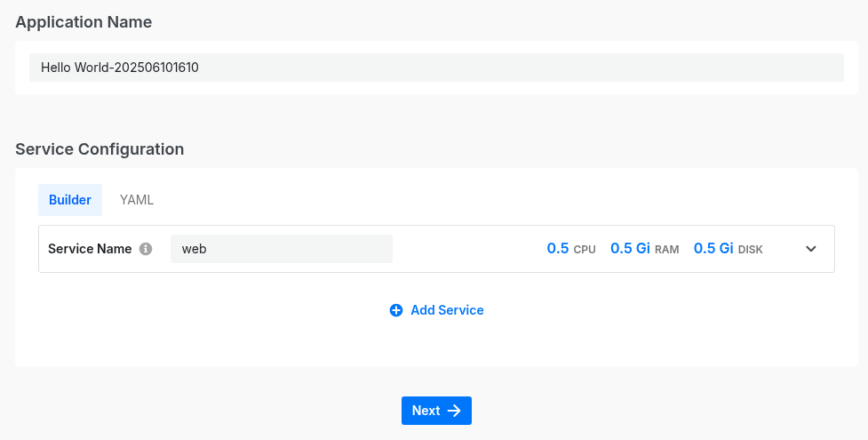Click the Application Name heading
Image resolution: width=868 pixels, height=440 pixels.
pos(84,22)
